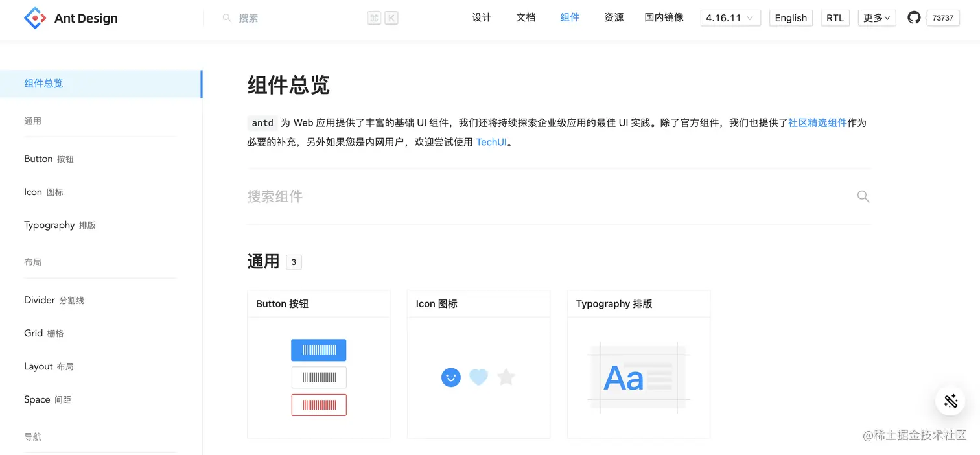
Task: Open 资源 in the top navigation
Action: (x=614, y=17)
